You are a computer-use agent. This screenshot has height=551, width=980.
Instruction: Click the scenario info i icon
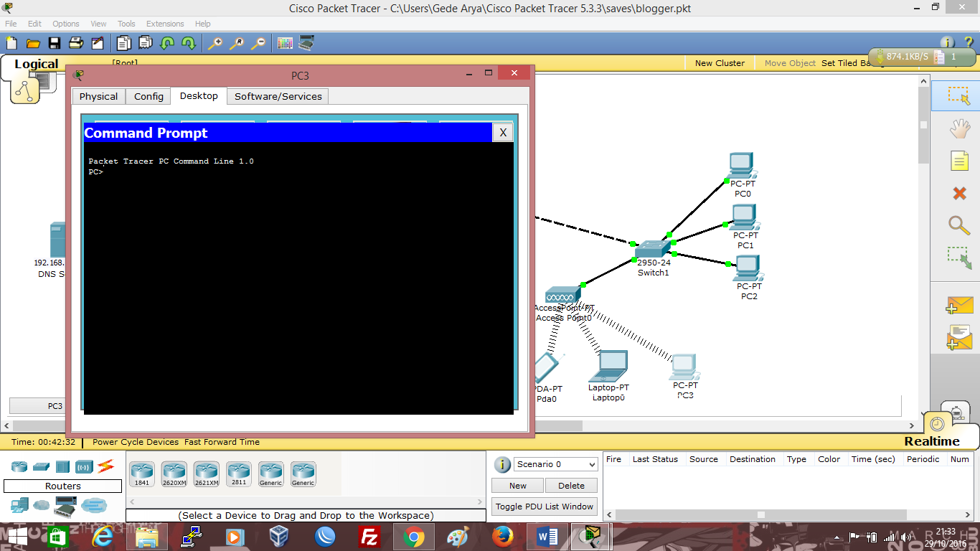pos(502,464)
